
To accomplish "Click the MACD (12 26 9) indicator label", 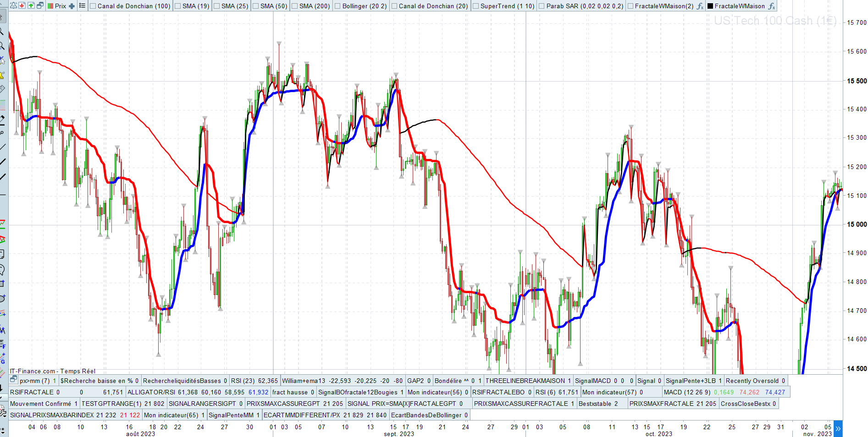I will (x=687, y=392).
